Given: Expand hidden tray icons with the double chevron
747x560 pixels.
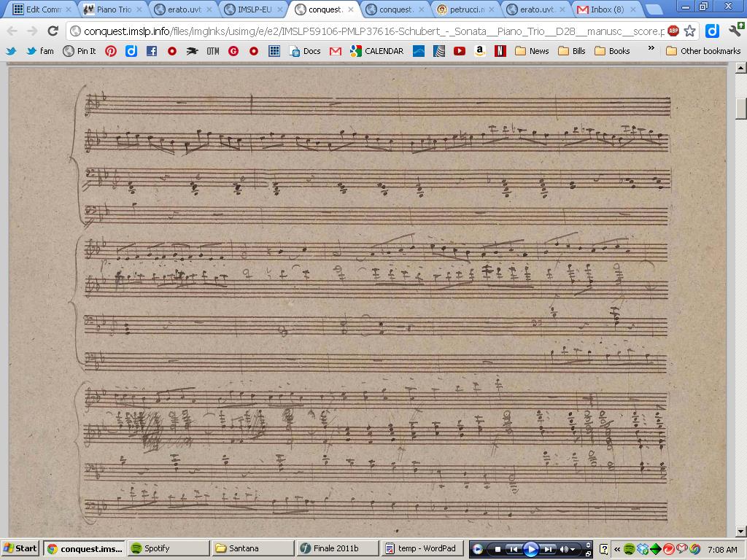Looking at the screenshot, I should coord(617,549).
